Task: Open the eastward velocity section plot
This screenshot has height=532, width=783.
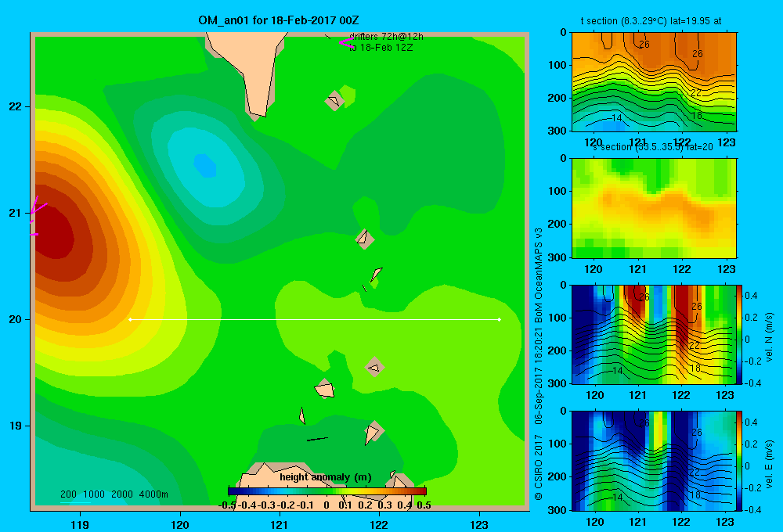Action: tap(654, 461)
